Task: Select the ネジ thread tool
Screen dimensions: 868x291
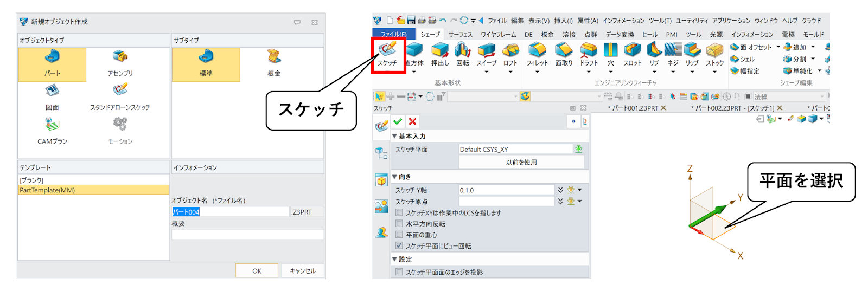Action: (673, 54)
